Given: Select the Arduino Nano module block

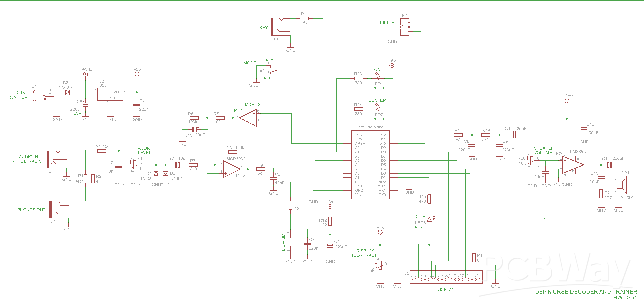Looking at the screenshot, I should click(370, 165).
